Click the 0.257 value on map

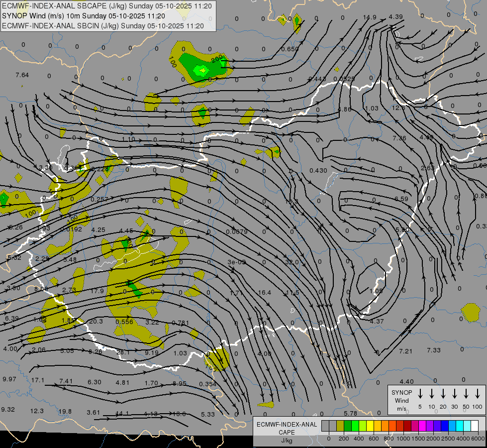point(99,199)
